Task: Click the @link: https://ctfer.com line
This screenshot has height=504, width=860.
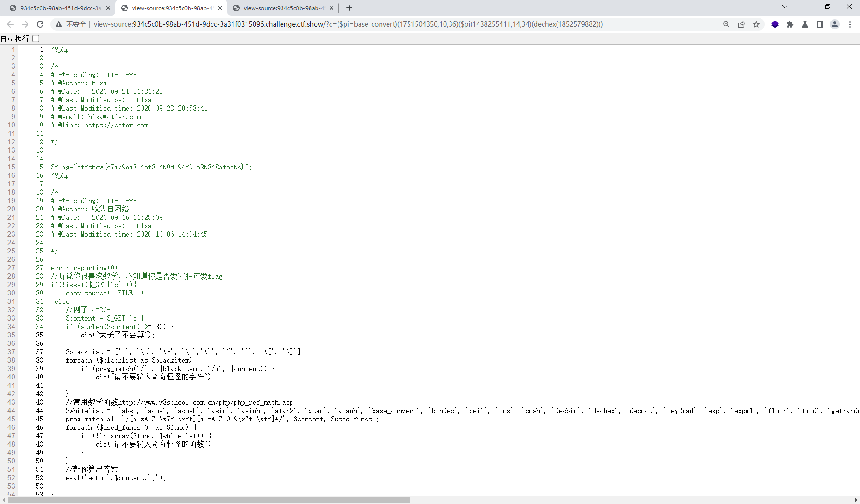Action: click(100, 125)
